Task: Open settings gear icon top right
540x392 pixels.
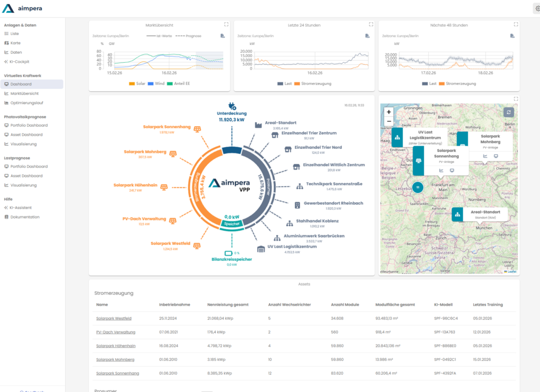Action: pos(537,8)
